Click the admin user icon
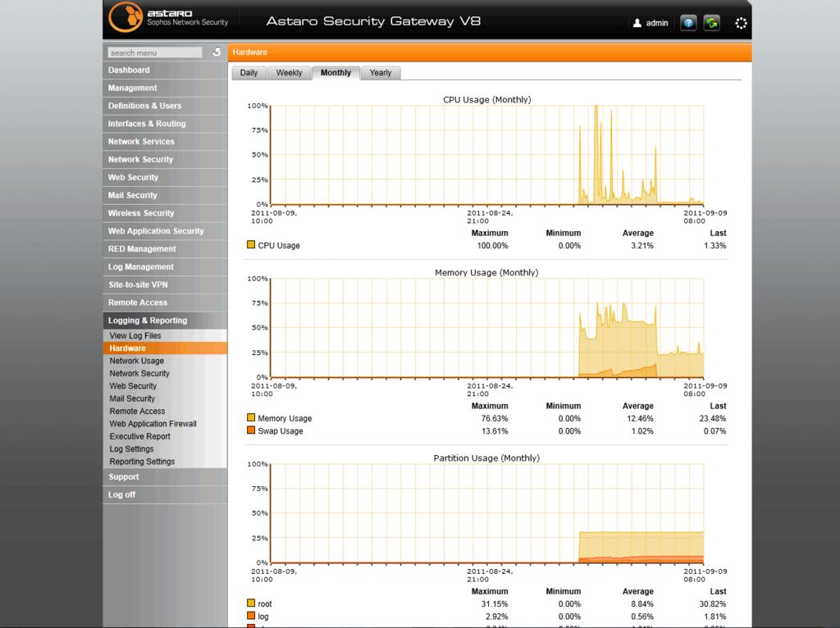The width and height of the screenshot is (840, 628). point(637,24)
